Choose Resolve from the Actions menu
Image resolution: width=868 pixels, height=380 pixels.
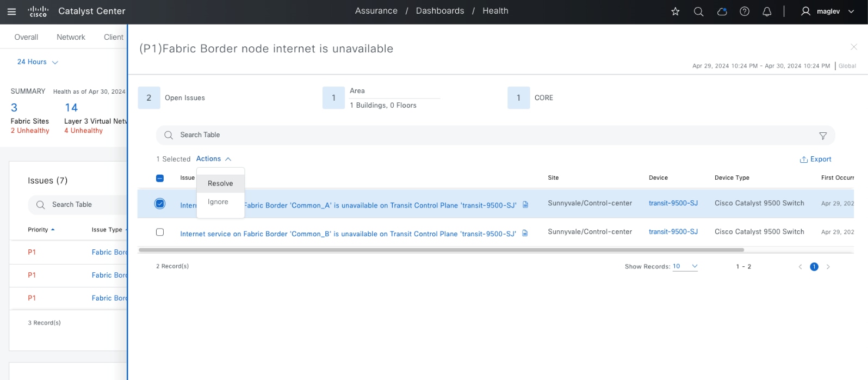point(220,183)
